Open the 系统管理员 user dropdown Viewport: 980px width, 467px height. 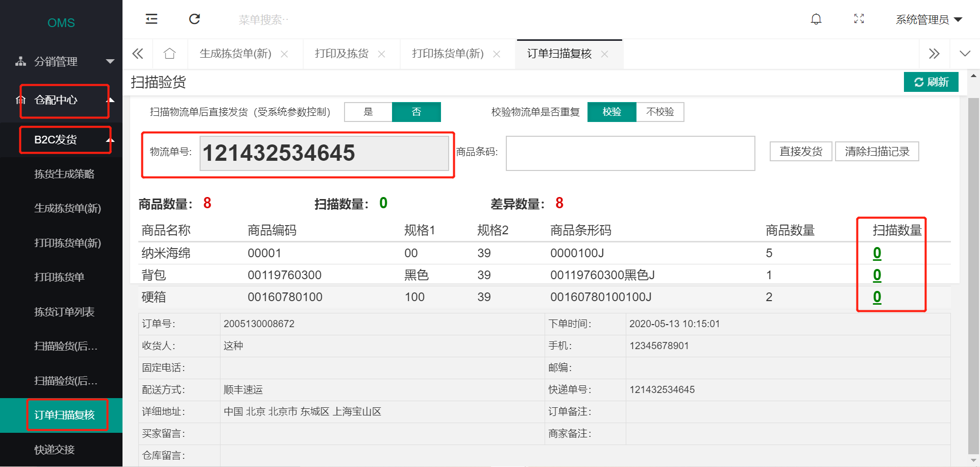coord(929,19)
